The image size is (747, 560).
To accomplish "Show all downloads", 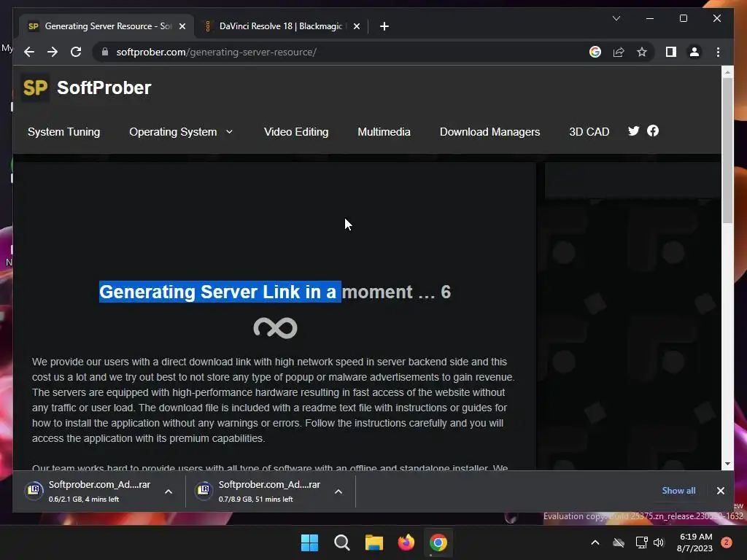I will click(x=678, y=491).
